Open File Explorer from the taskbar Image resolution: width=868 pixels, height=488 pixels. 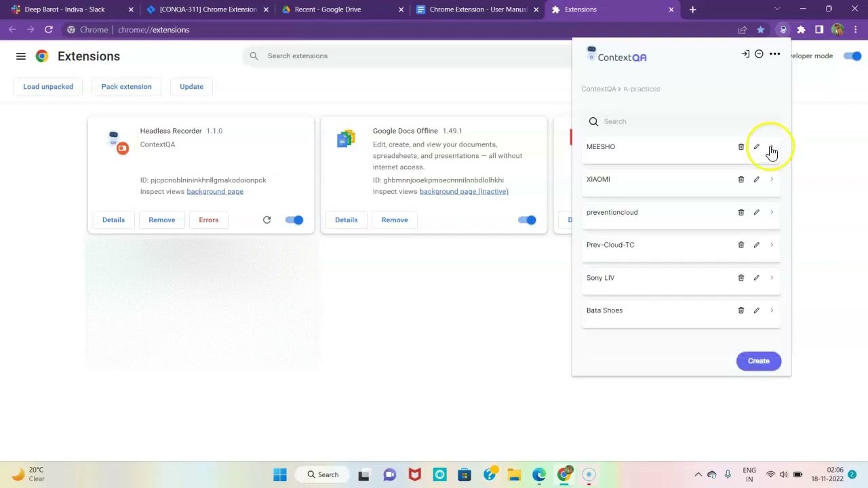(514, 474)
